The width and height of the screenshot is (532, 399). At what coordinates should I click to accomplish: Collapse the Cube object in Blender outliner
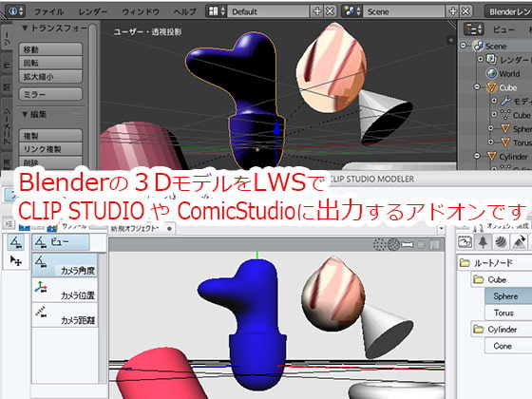[x=477, y=86]
